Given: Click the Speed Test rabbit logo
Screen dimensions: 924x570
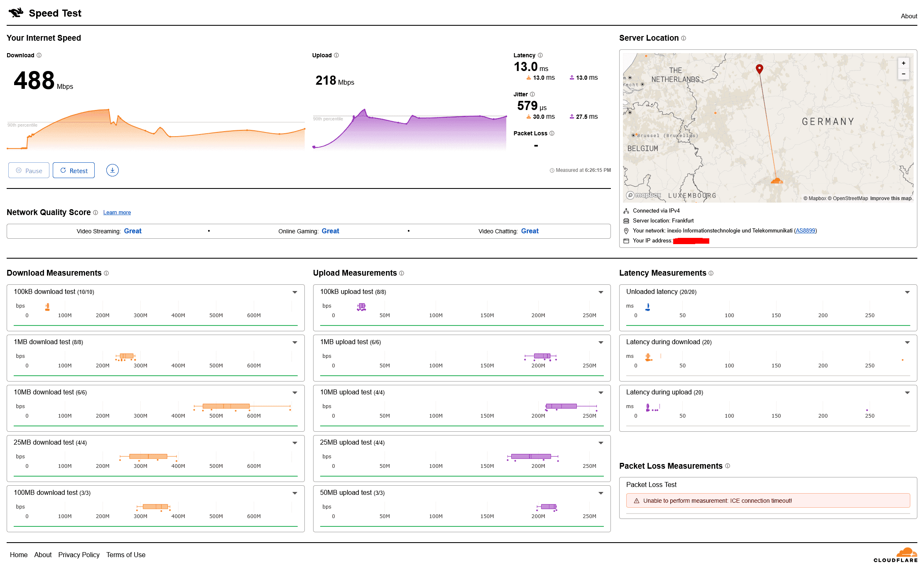Looking at the screenshot, I should click(x=16, y=13).
